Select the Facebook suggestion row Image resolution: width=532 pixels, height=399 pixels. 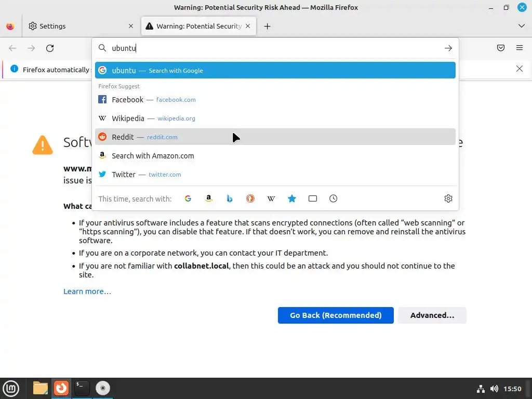coord(275,99)
